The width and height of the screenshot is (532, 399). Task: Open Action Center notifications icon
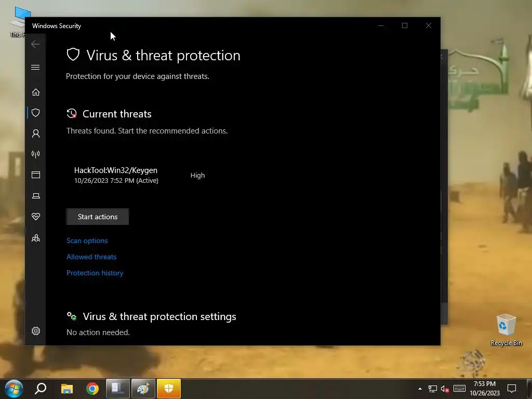(x=512, y=389)
